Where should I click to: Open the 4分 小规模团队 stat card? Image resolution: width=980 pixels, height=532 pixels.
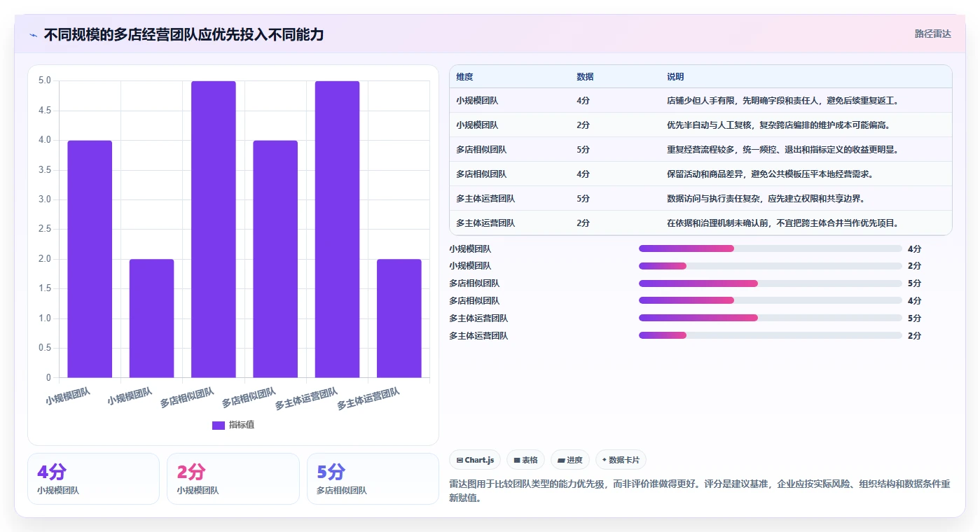point(94,479)
